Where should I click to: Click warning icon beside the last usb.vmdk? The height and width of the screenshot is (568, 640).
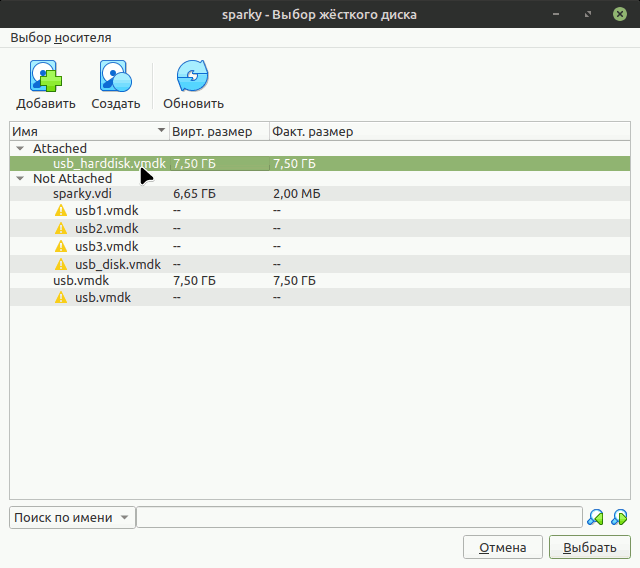(x=61, y=297)
